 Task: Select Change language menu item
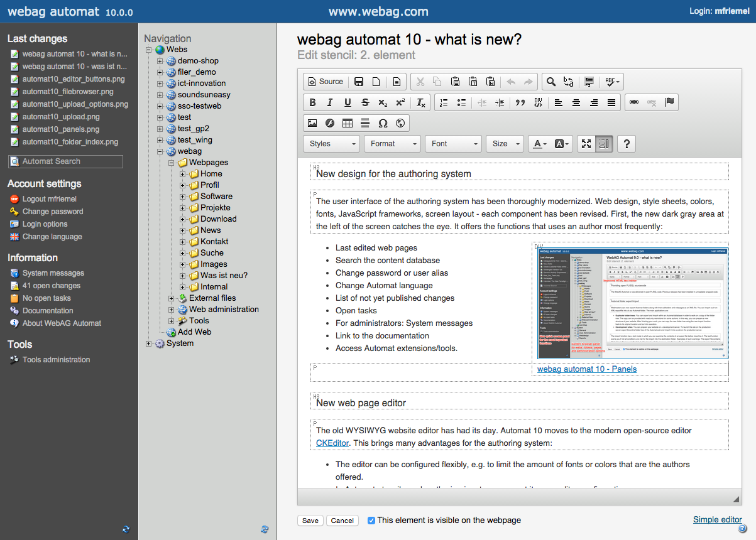point(52,237)
